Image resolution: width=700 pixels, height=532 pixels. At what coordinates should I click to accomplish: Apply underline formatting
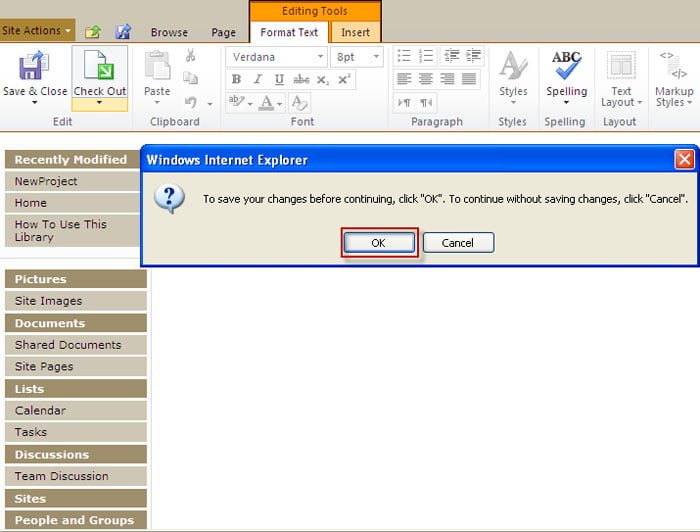coord(279,79)
